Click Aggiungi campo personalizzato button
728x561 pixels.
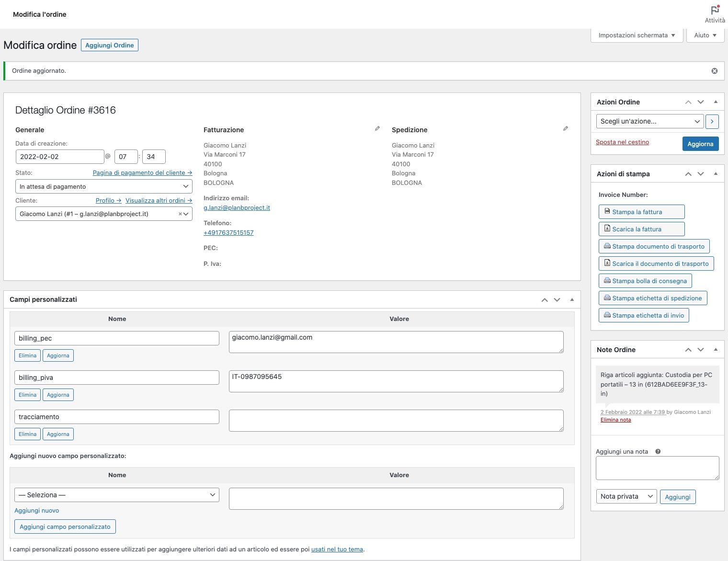pyautogui.click(x=65, y=527)
